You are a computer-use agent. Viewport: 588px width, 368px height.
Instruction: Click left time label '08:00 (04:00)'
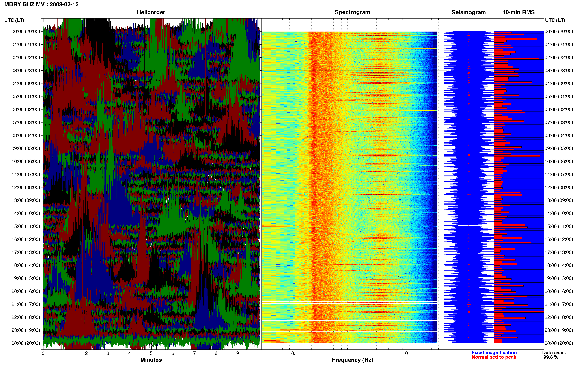click(x=26, y=135)
